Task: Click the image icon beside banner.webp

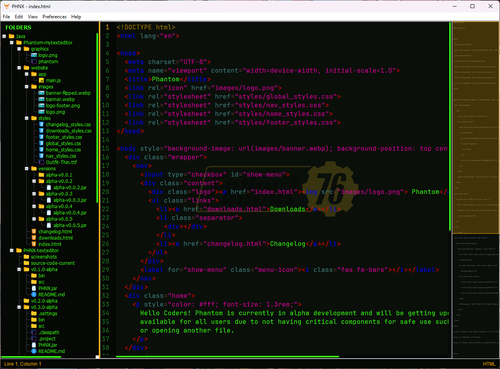Action: click(41, 99)
